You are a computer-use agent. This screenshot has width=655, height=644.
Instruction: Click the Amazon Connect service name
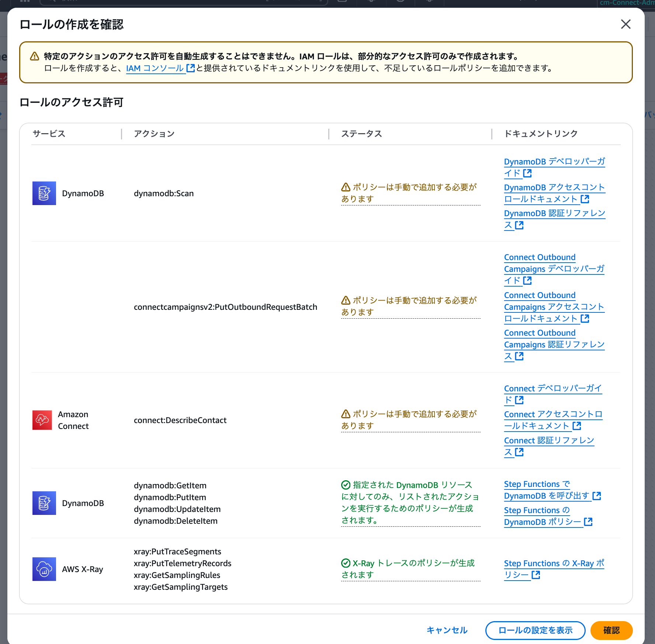(x=73, y=420)
